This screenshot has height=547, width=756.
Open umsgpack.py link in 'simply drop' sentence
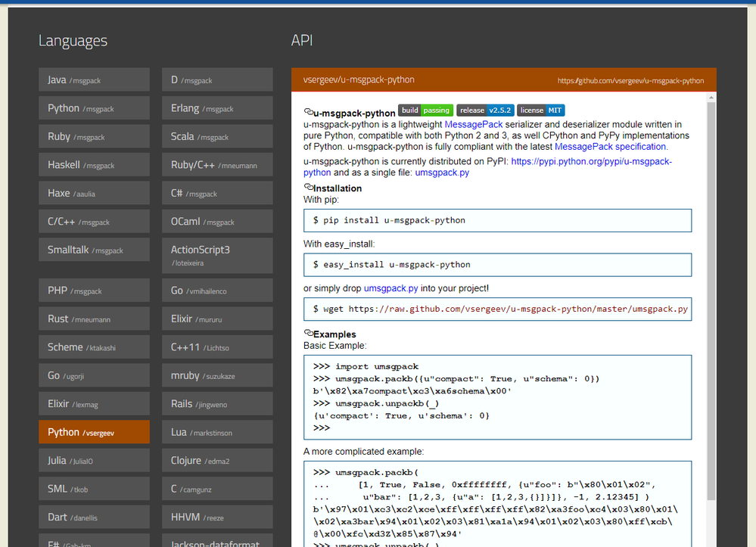390,288
